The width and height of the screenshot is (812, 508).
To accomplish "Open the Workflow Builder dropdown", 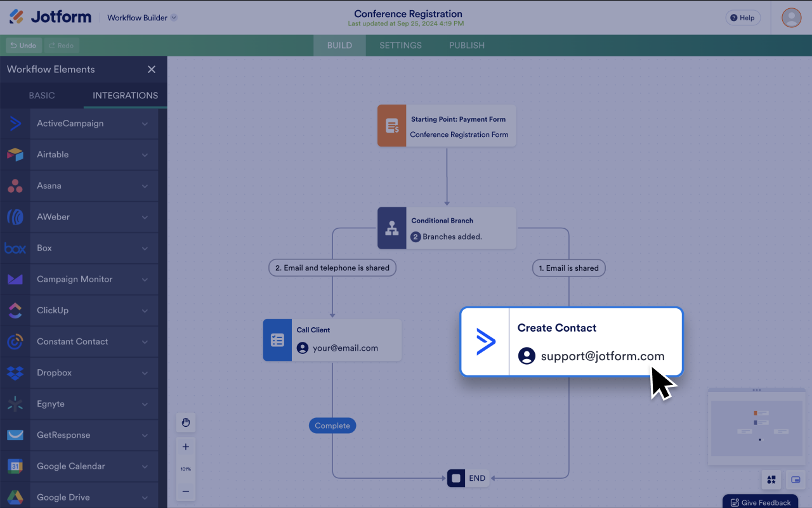I will pyautogui.click(x=142, y=18).
